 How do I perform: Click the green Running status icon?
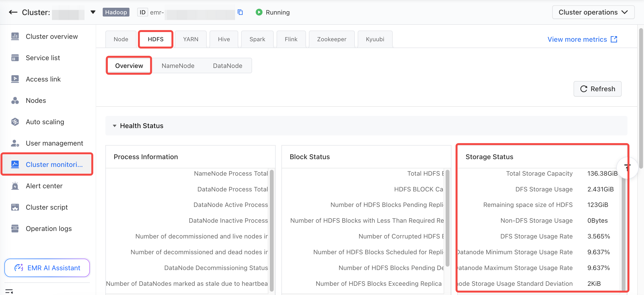pos(259,12)
